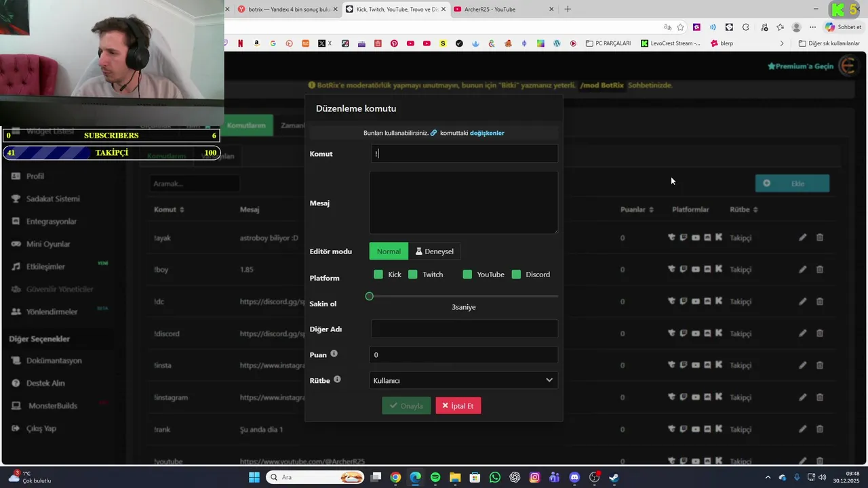Adjust the Sakin ol cooldown slider handle

[x=370, y=296]
